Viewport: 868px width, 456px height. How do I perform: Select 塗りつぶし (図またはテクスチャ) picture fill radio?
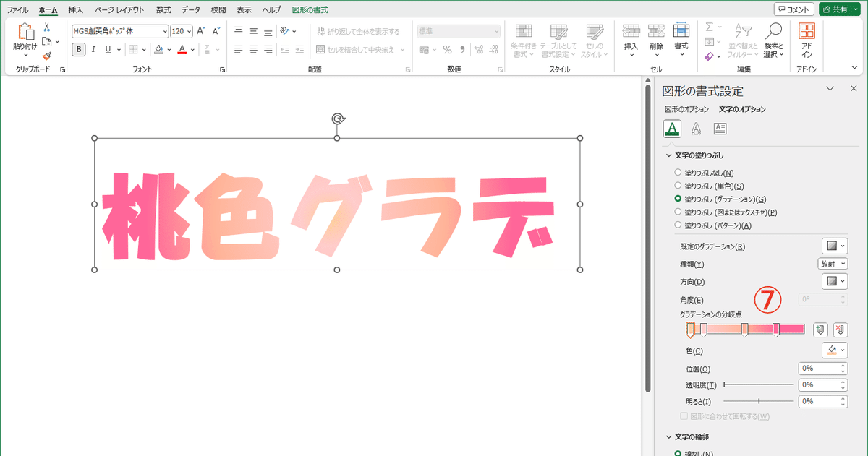coord(678,212)
